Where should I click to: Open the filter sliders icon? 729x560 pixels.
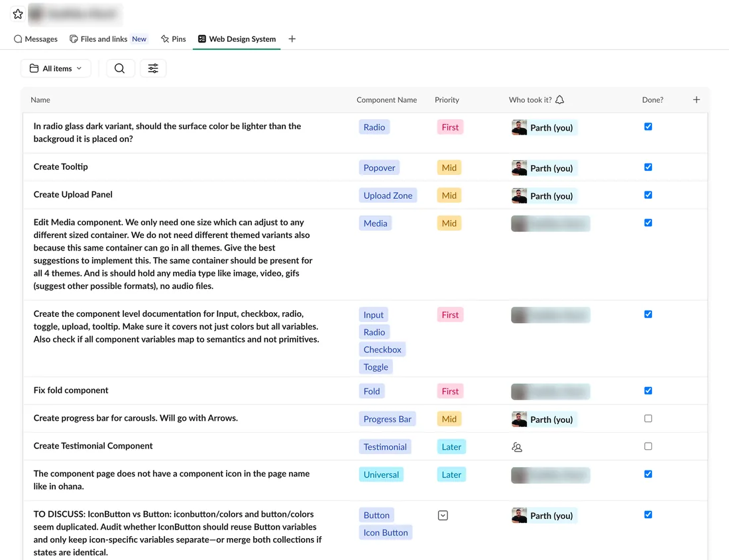153,68
